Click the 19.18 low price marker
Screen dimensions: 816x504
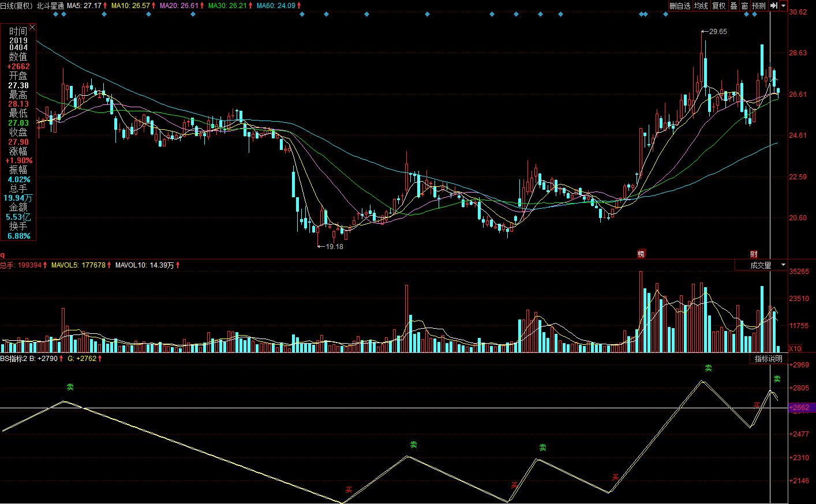point(334,246)
